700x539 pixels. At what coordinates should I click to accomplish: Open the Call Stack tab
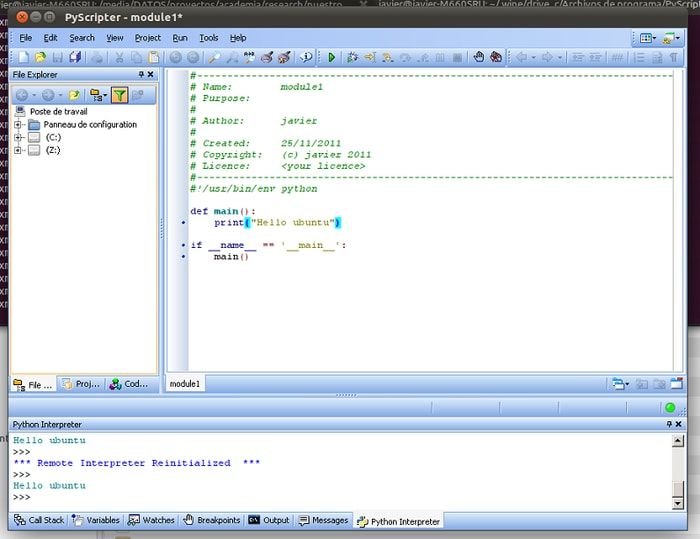38,520
